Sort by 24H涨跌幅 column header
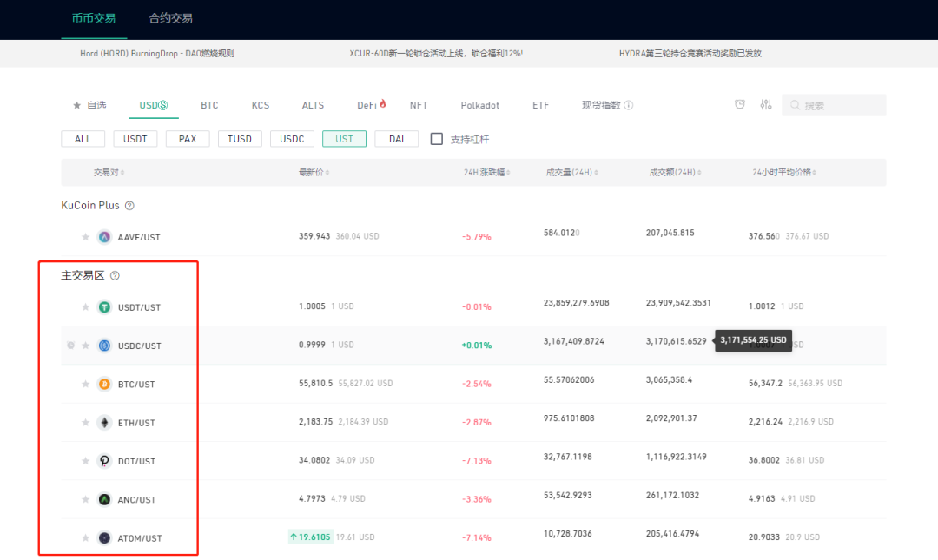Screen dimensions: 938x560 tap(487, 172)
